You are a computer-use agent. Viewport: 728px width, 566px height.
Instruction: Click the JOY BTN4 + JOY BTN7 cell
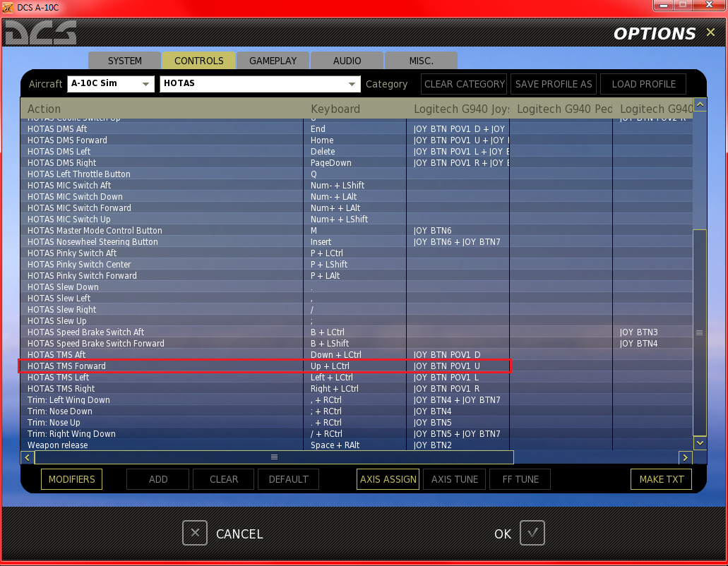tap(457, 400)
